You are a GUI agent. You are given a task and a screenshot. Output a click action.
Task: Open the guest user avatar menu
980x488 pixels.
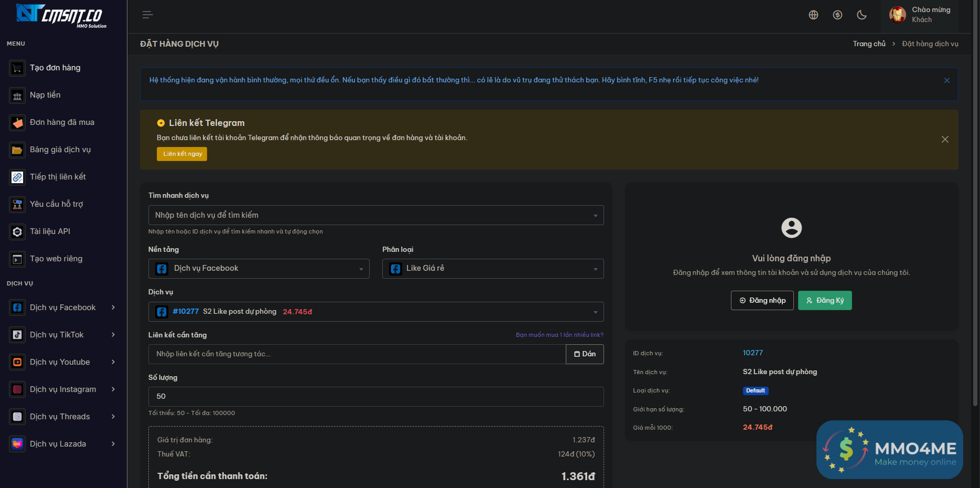897,15
